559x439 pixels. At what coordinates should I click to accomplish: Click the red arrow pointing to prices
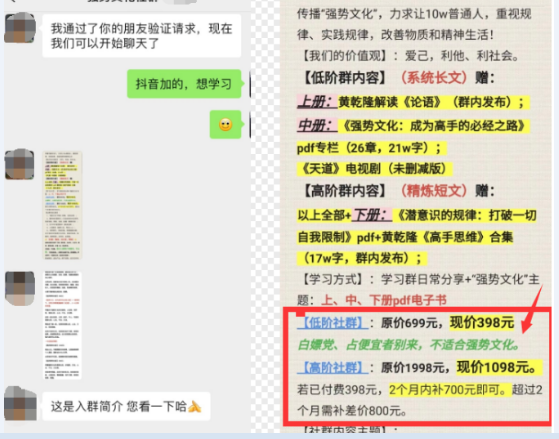click(x=532, y=310)
